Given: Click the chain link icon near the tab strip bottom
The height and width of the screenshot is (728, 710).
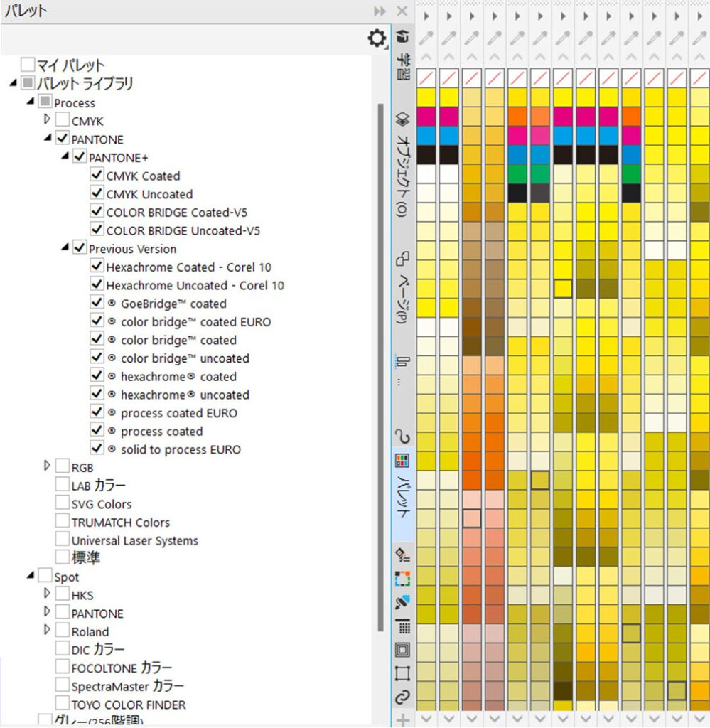Looking at the screenshot, I should 402,697.
